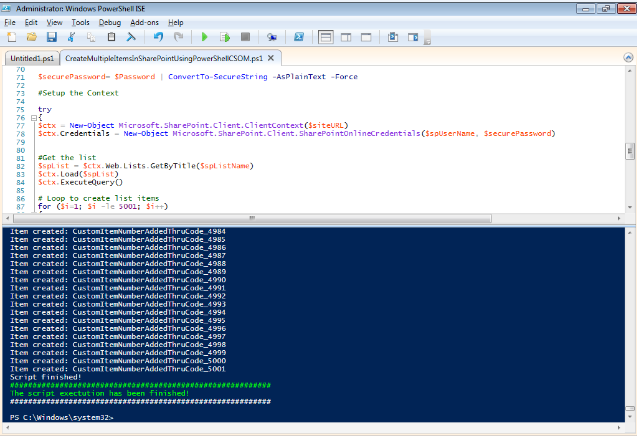Show the command window icon
This screenshot has height=436, width=637.
pos(393,37)
